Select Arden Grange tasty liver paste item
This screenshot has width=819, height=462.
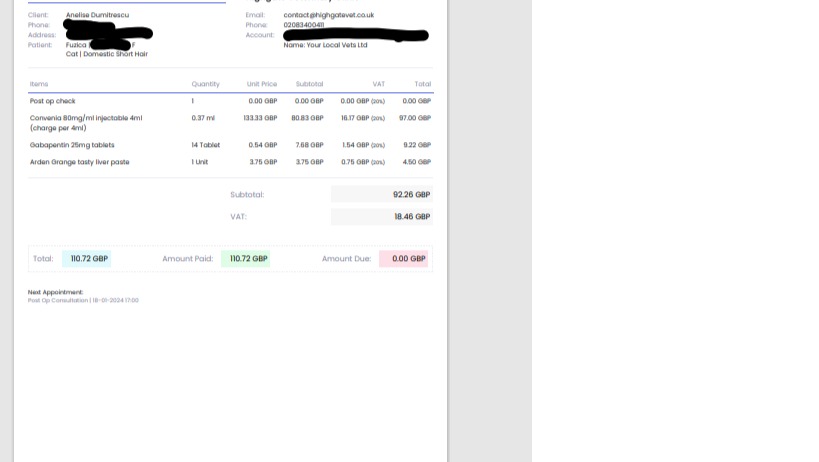tap(79, 162)
